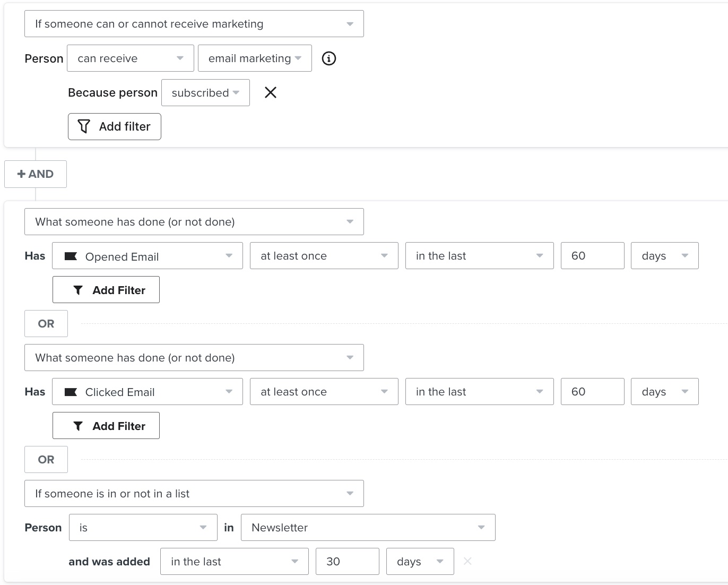Screen dimensions: 728x585
Task: Click the OR button below Clicked Email
Action: [46, 460]
